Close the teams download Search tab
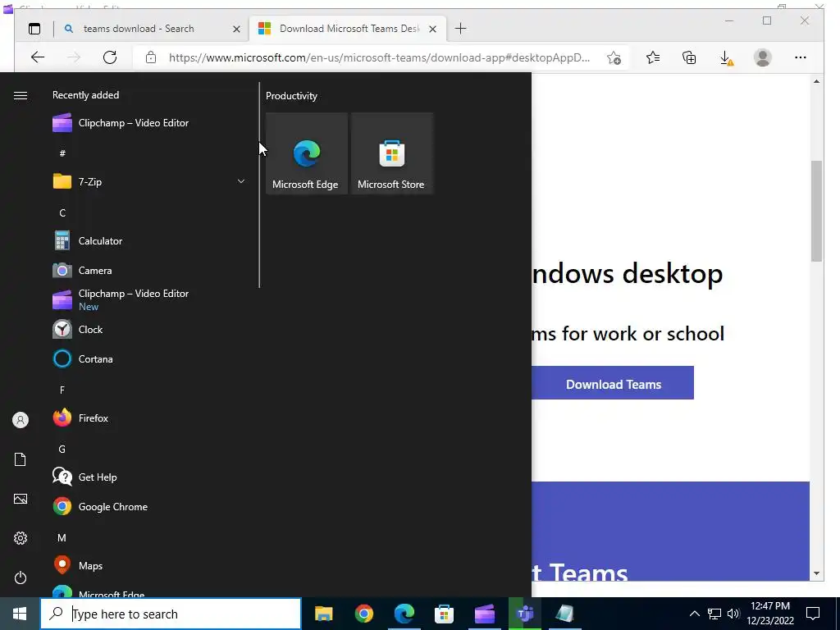This screenshot has height=630, width=840. (x=236, y=29)
